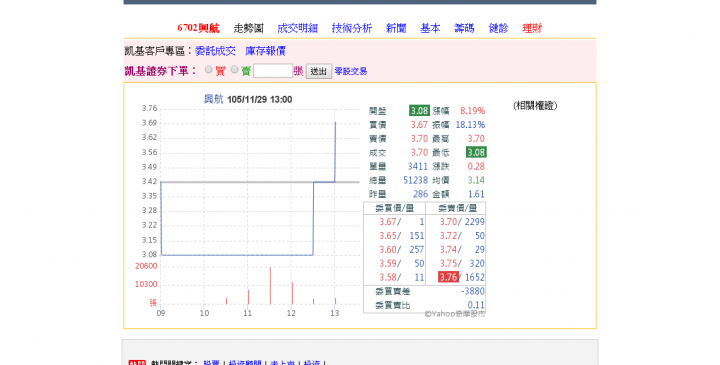Click the 相關權證 link
Image resolution: width=720 pixels, height=365 pixels.
click(535, 106)
